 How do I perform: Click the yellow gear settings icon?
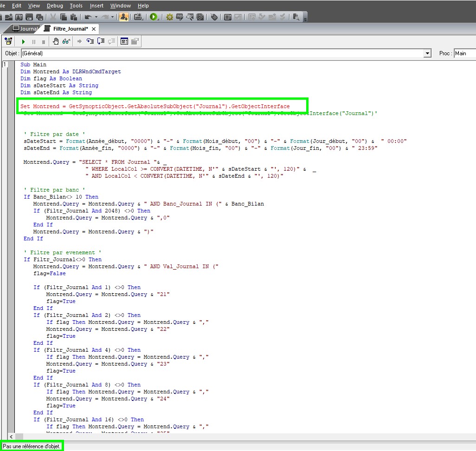(169, 17)
